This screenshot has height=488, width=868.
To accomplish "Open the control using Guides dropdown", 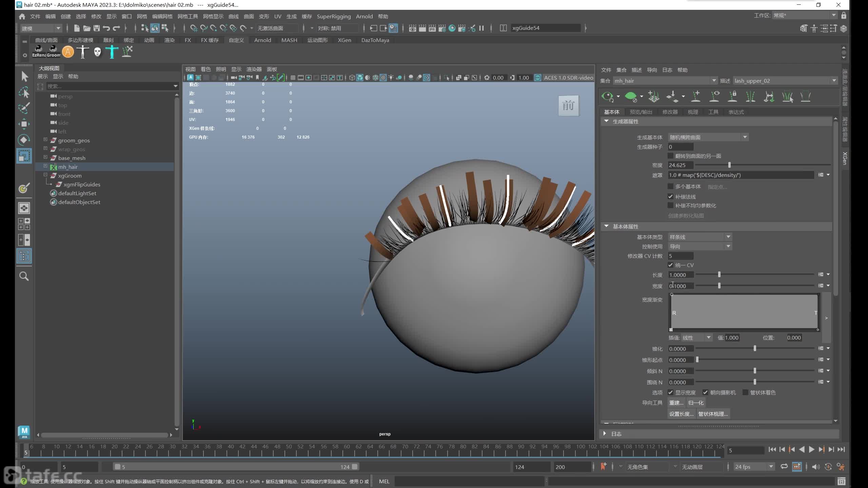I will pyautogui.click(x=700, y=246).
